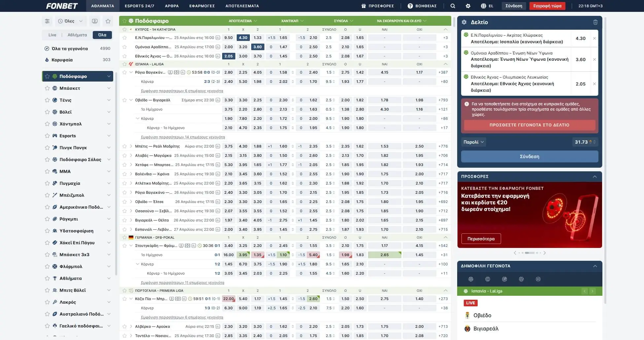The height and width of the screenshot is (340, 644).
Task: Toggle favorite star on Ποδόσφαιρο table header
Action: (x=124, y=21)
